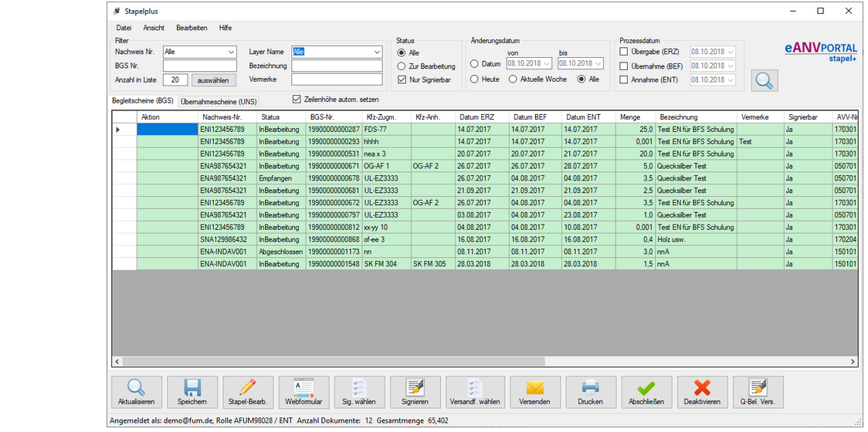Toggle Zeilenhöhe autom. setzen checkbox
This screenshot has width=868, height=432.
pyautogui.click(x=297, y=100)
